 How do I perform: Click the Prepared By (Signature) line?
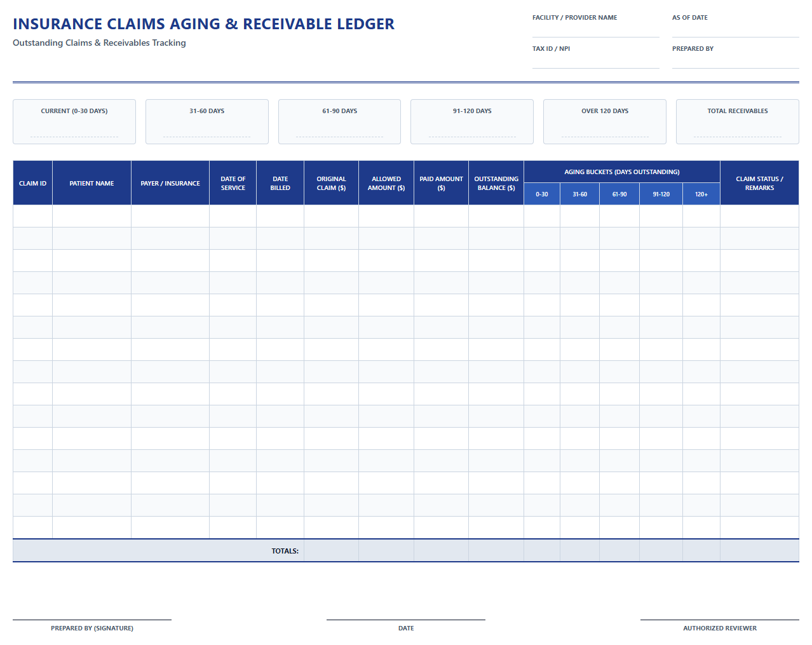[x=92, y=620]
